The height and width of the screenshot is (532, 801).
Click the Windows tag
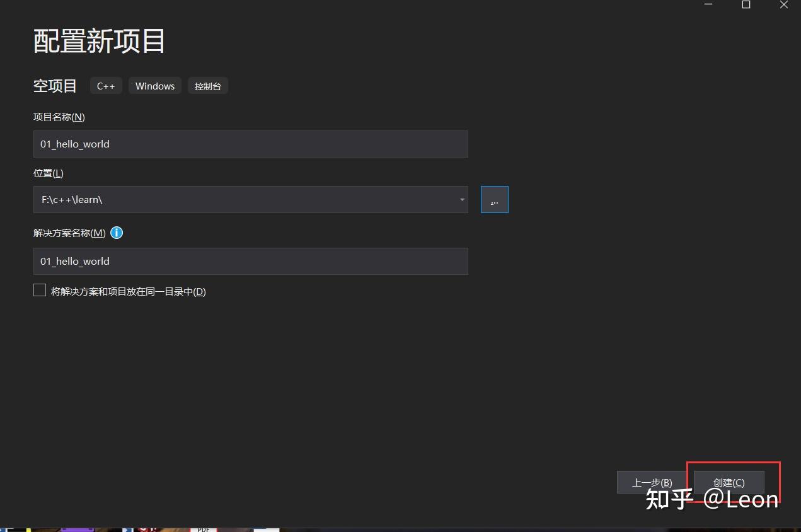pos(155,86)
